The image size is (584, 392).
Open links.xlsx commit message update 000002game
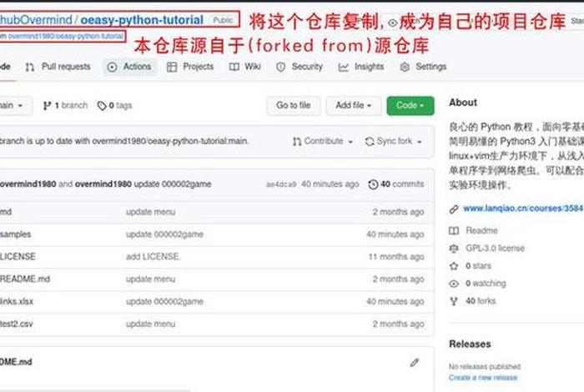164,302
